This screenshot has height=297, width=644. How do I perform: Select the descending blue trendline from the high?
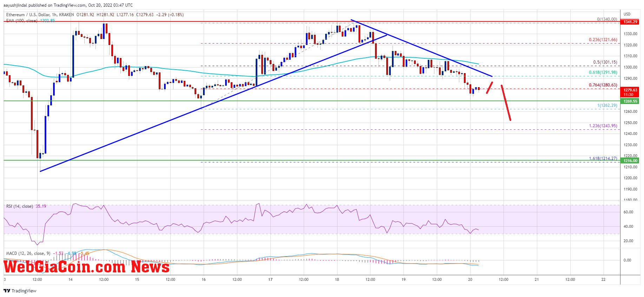(421, 48)
